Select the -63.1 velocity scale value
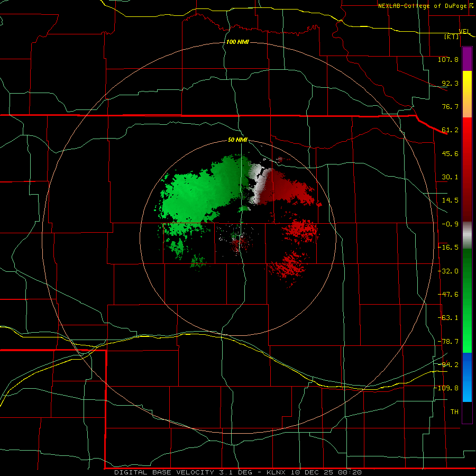The image size is (476, 476). 448,318
